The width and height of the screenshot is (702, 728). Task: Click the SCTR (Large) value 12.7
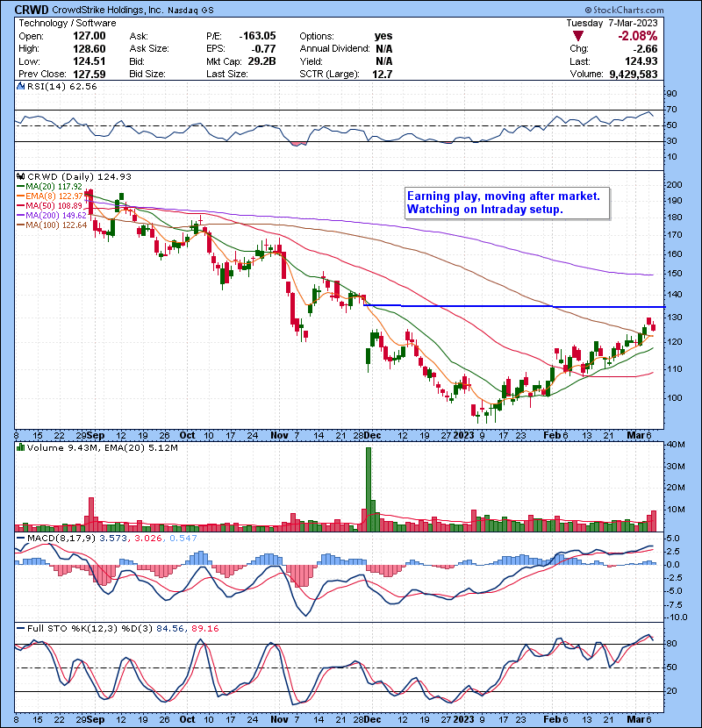point(383,75)
